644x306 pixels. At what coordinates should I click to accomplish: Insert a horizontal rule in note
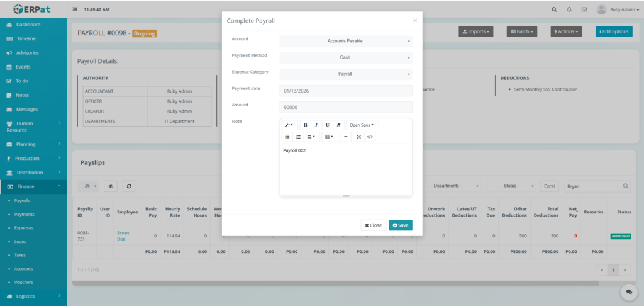[x=345, y=137]
